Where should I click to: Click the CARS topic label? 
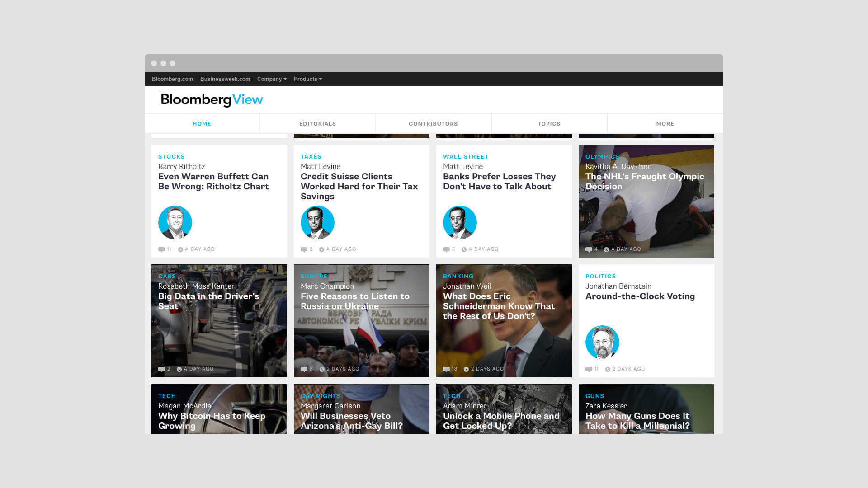167,277
